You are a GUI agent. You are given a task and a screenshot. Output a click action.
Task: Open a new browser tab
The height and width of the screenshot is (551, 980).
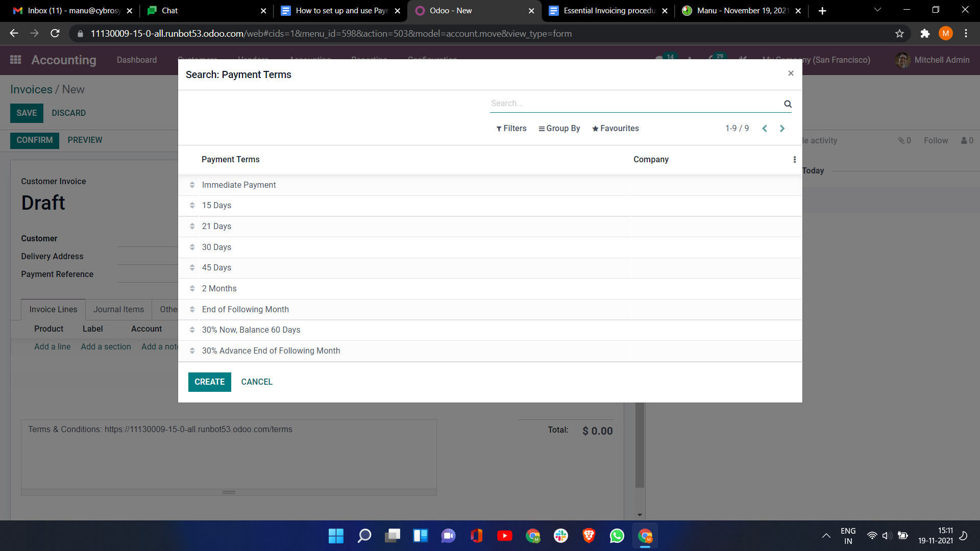pos(822,11)
